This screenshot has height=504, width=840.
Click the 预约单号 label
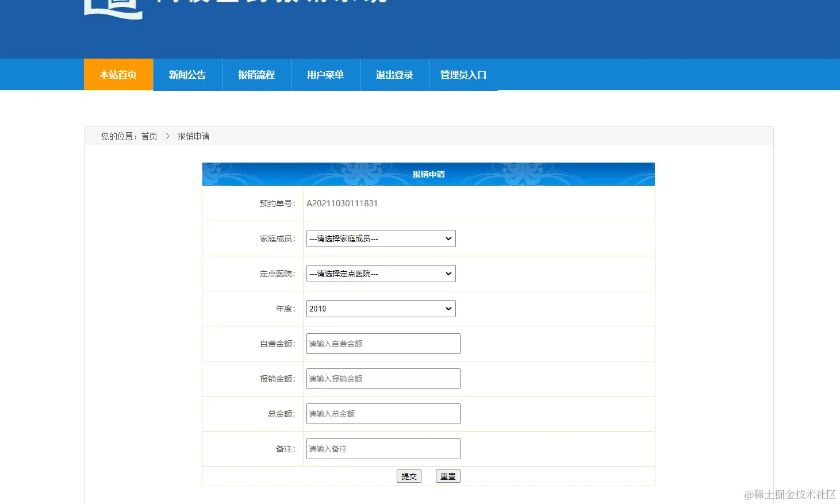pos(278,203)
